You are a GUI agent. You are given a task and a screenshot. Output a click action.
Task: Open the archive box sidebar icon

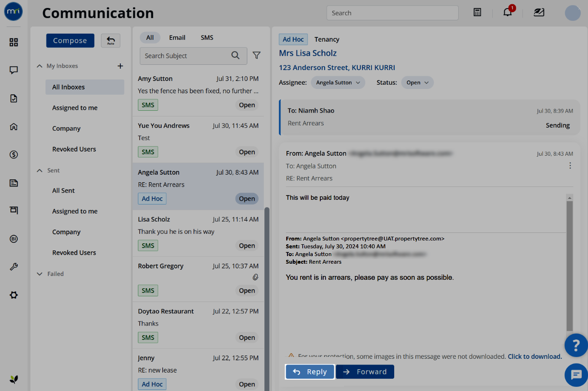point(14,210)
